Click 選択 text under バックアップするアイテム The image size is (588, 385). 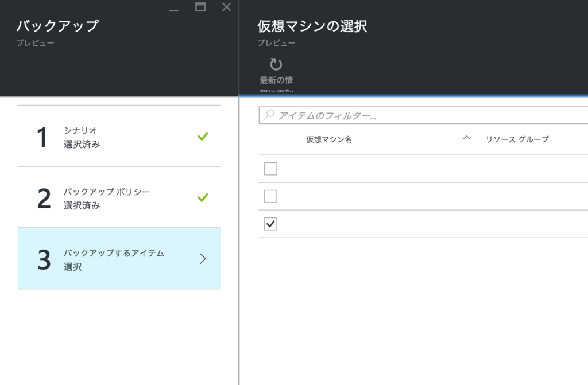pyautogui.click(x=72, y=267)
